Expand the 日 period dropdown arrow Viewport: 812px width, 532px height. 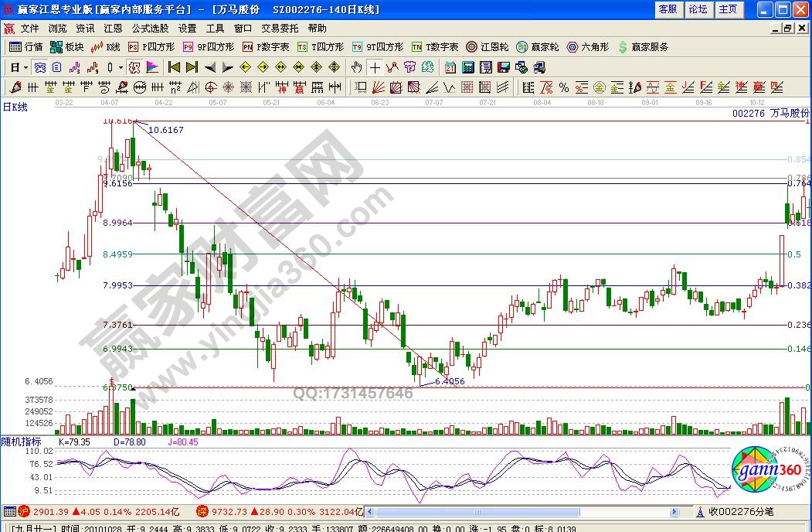[x=25, y=67]
